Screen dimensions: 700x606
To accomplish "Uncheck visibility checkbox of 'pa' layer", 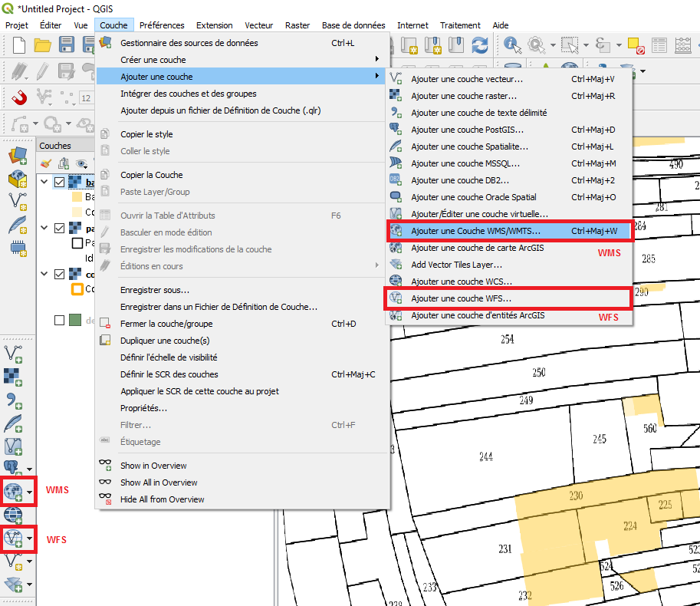I will (59, 228).
